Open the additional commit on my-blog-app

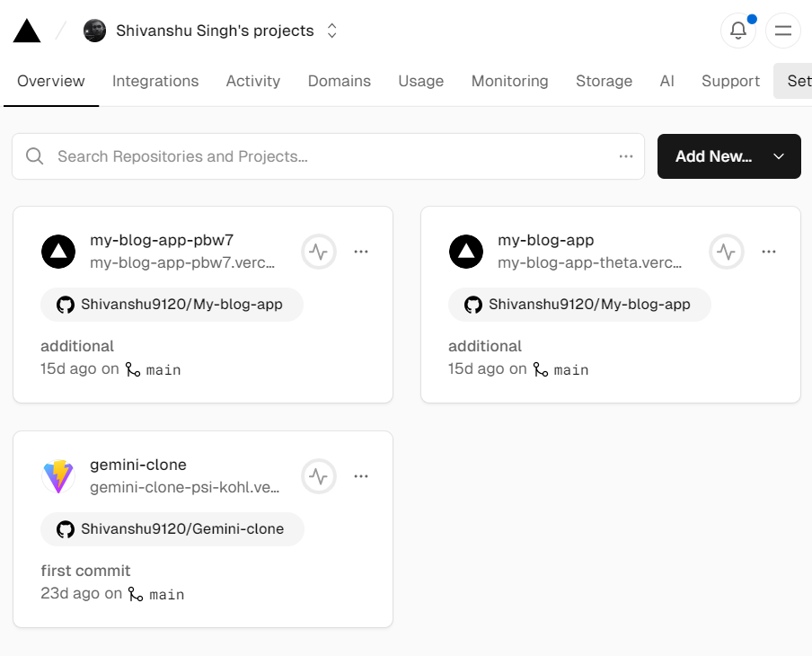485,346
